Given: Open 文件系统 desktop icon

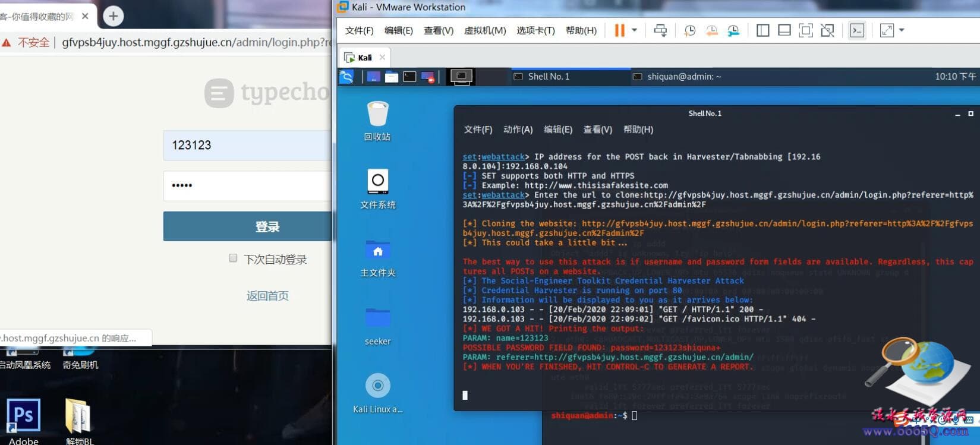Looking at the screenshot, I should [x=377, y=189].
